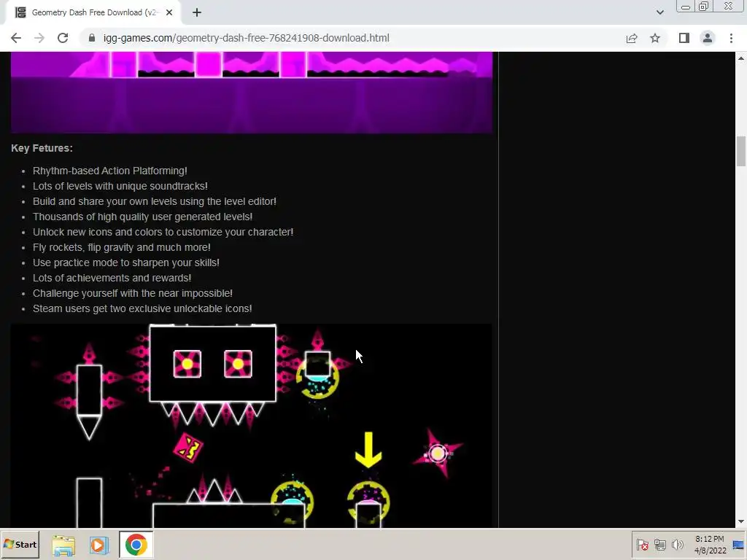This screenshot has height=560, width=747.
Task: Click page scrollbar thumb
Action: tap(741, 152)
